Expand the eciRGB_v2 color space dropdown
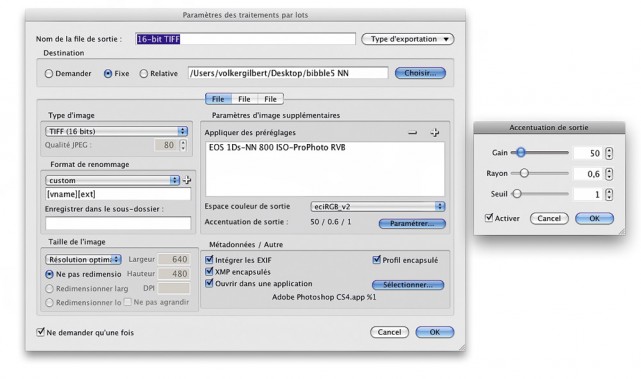The width and height of the screenshot is (641, 379). (378, 206)
